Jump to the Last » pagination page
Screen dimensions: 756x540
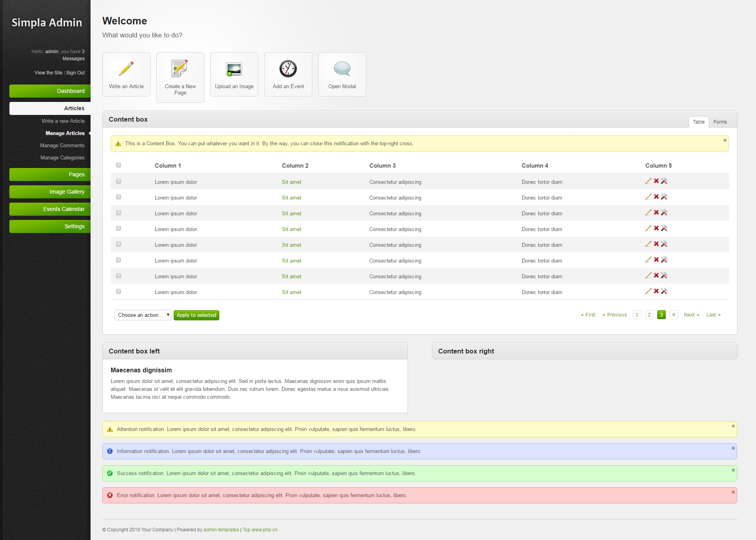click(x=713, y=315)
